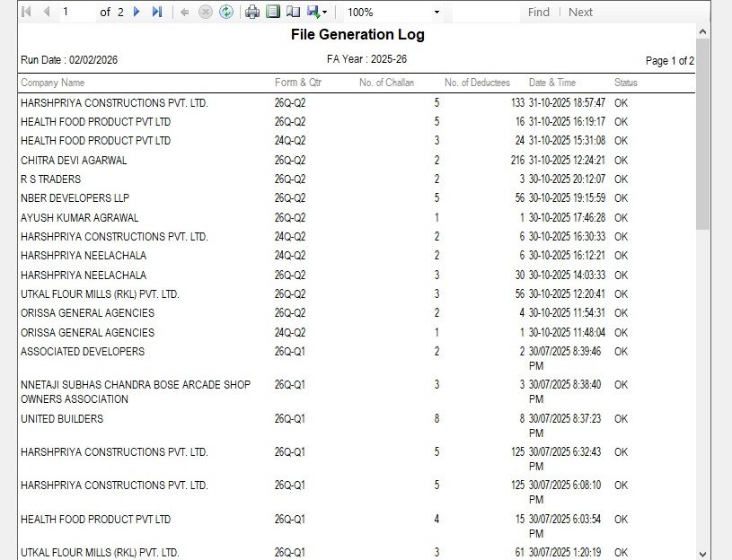Refresh the File Generation Log report

(x=226, y=12)
